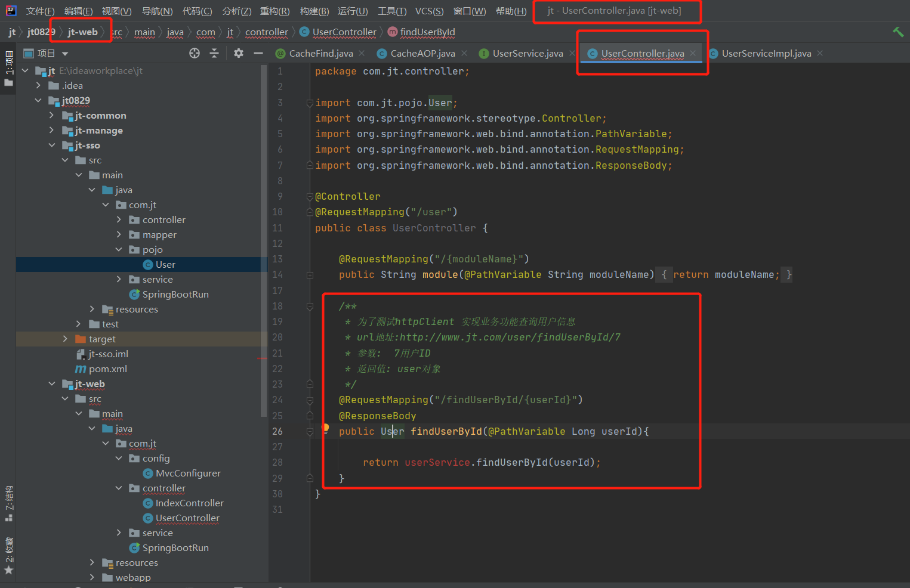The image size is (910, 588).
Task: Expand the jt-manage module
Action: (x=52, y=130)
